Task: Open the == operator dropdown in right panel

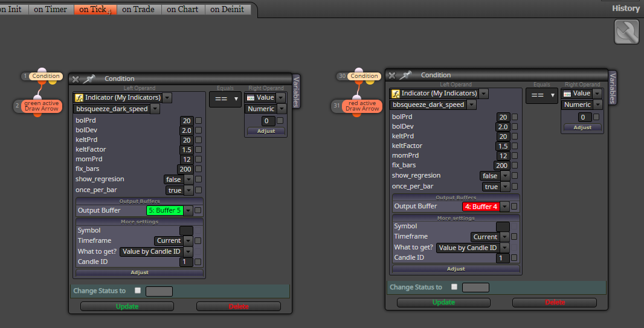Action: click(x=542, y=95)
